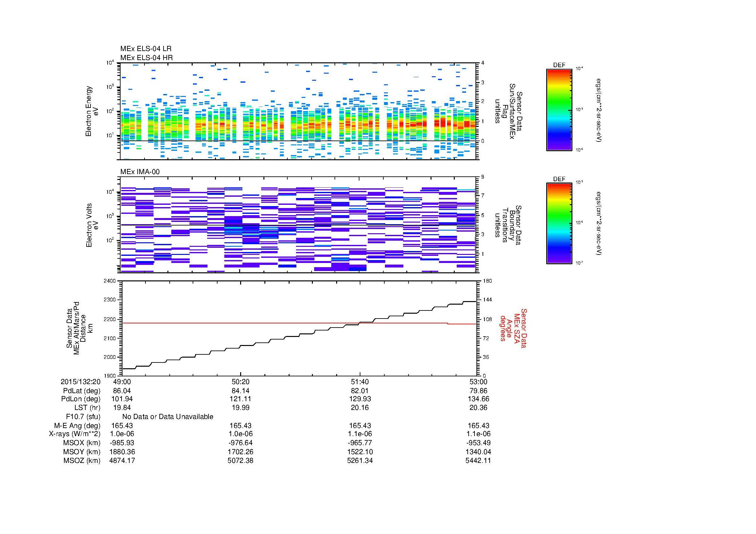This screenshot has width=756, height=534.
Task: Click the flag axis tick '4'
Action: (x=483, y=63)
